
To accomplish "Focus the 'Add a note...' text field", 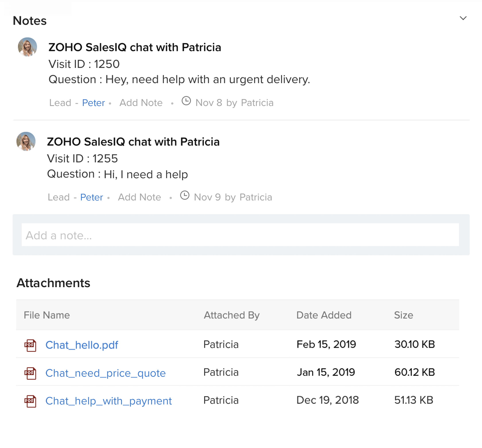I will click(x=240, y=235).
